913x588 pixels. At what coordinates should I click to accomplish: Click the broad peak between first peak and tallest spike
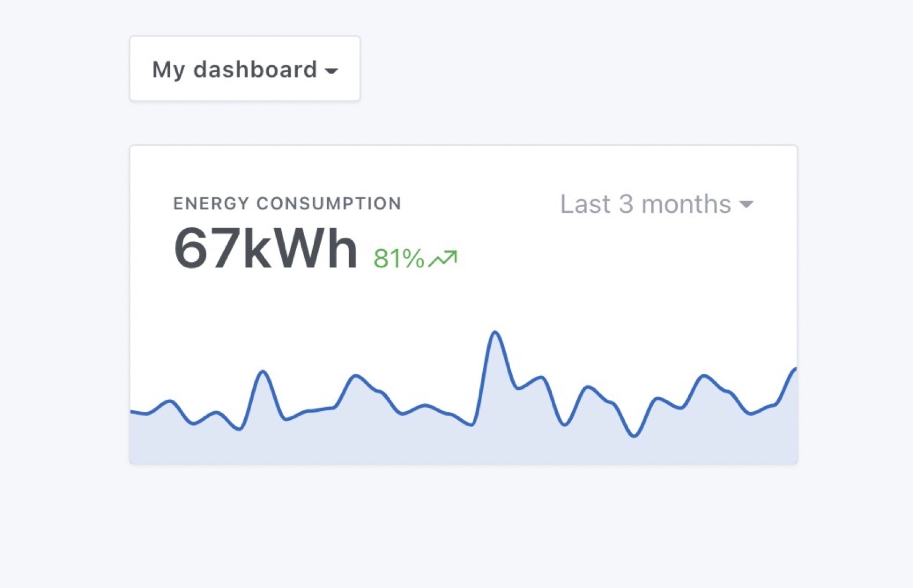(x=356, y=376)
